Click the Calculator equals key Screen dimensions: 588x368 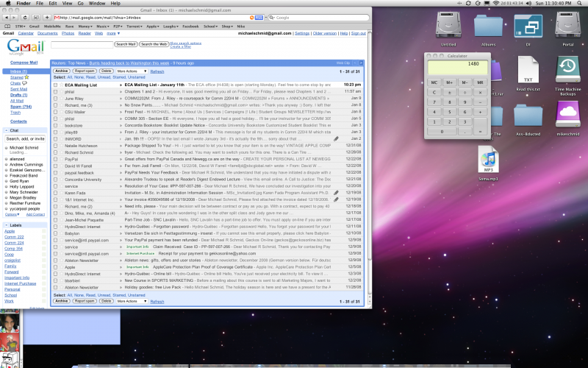pos(480,127)
